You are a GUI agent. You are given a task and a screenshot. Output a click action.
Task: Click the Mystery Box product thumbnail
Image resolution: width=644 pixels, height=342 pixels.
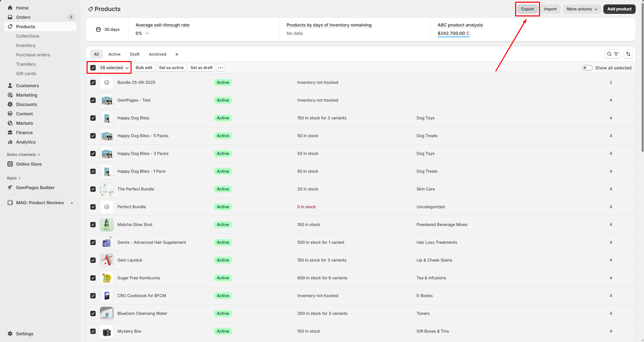point(107,331)
